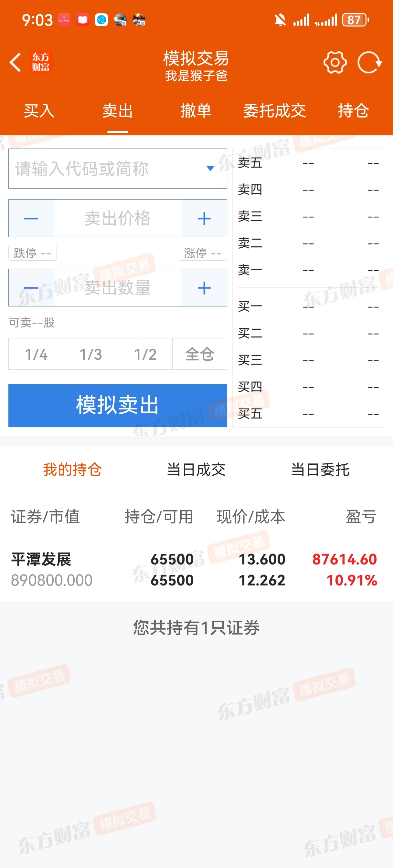Select the 卖出 tab
This screenshot has height=868, width=393.
point(117,111)
